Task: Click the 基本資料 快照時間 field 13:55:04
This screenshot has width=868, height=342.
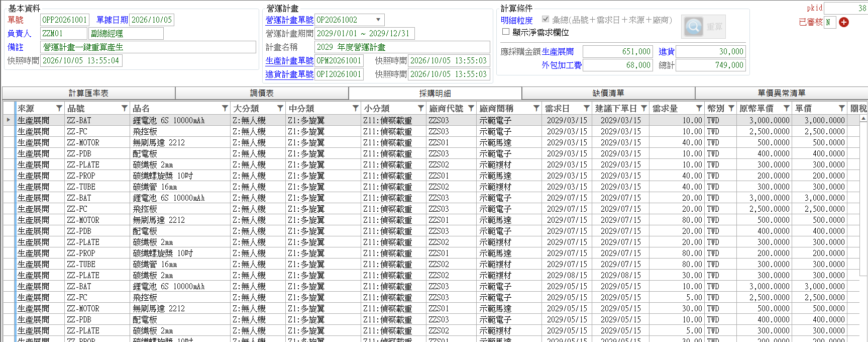Action: [81, 60]
